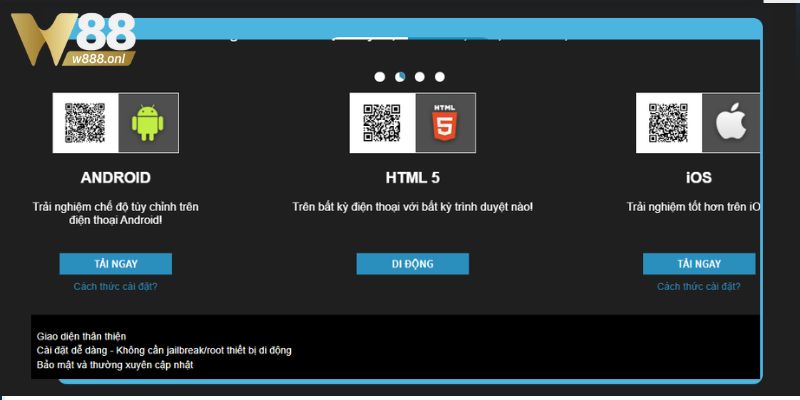Click text 'Giao diện thân thiện'
This screenshot has height=400, width=800.
pyautogui.click(x=81, y=336)
